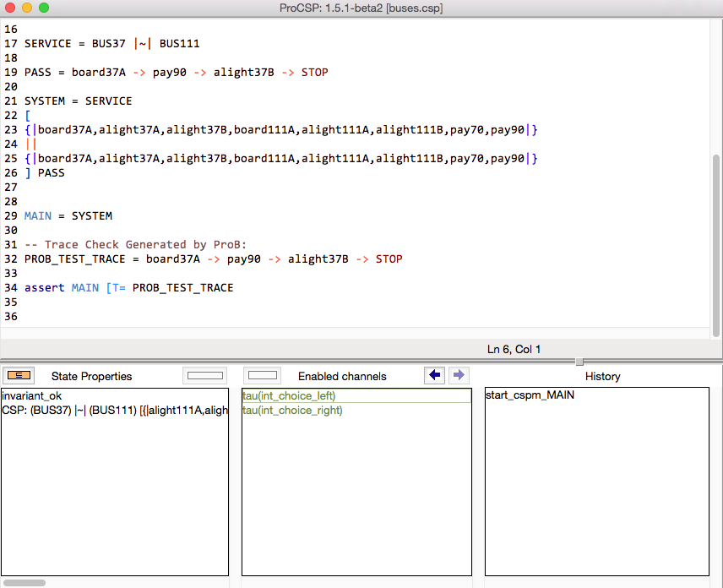The image size is (723, 588).
Task: Select tau(int_choice_right) in Enabled channels
Action: pos(292,411)
